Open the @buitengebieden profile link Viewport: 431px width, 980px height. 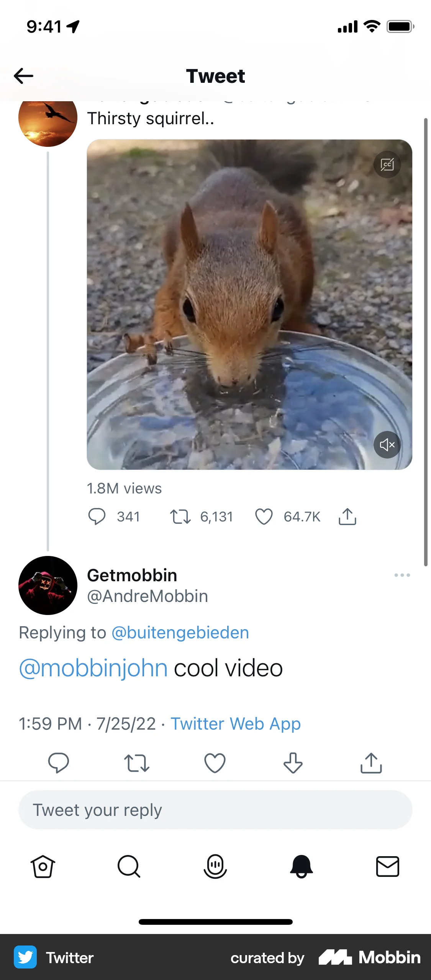180,633
